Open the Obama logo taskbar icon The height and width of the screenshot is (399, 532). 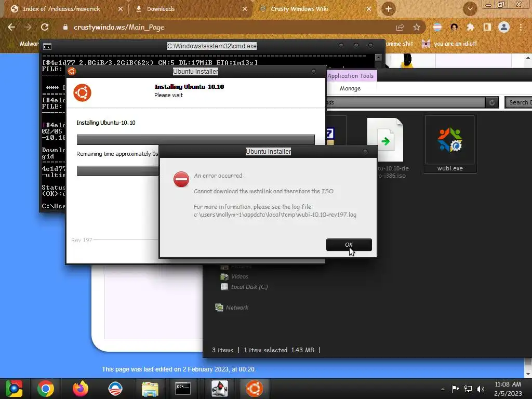click(x=115, y=389)
